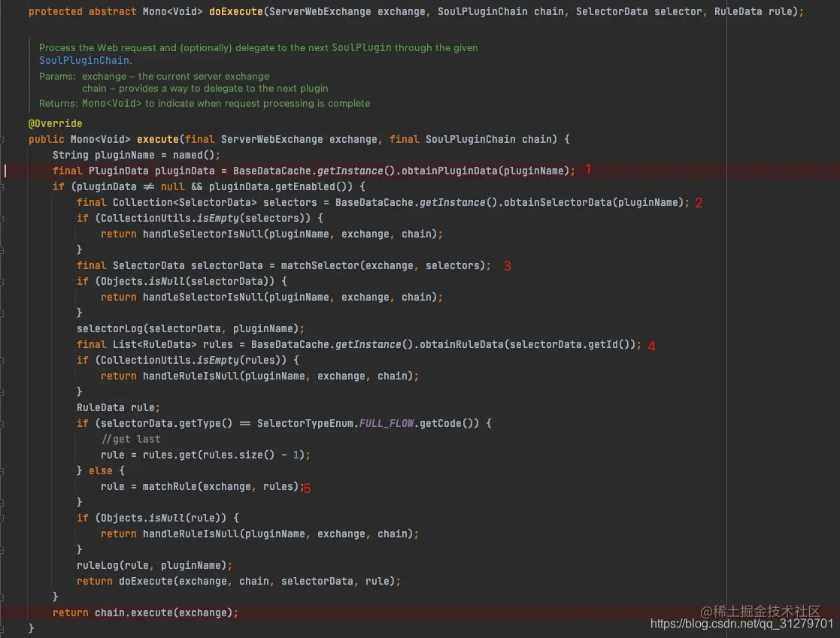Viewport: 840px width, 638px height.
Task: Click 'chain – provides a way to delegate' doc text
Action: click(x=205, y=89)
